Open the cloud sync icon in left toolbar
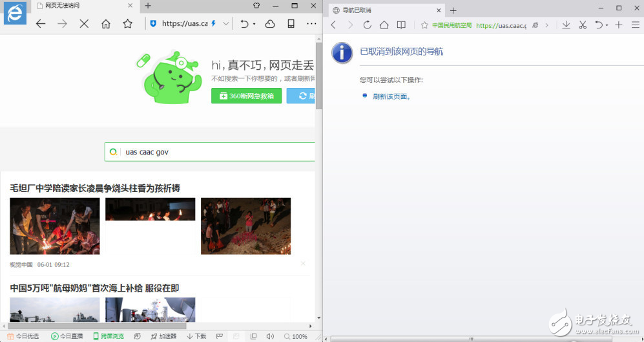644x342 pixels. [x=270, y=24]
